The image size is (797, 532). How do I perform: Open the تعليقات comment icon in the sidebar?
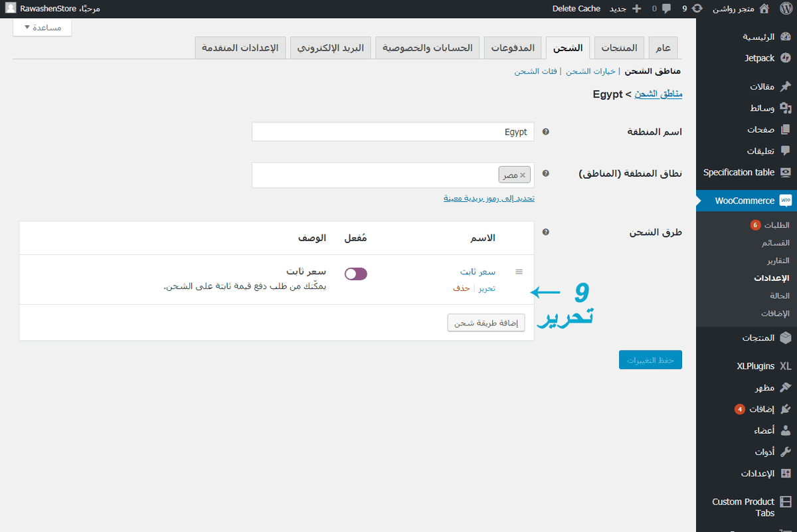pos(786,151)
